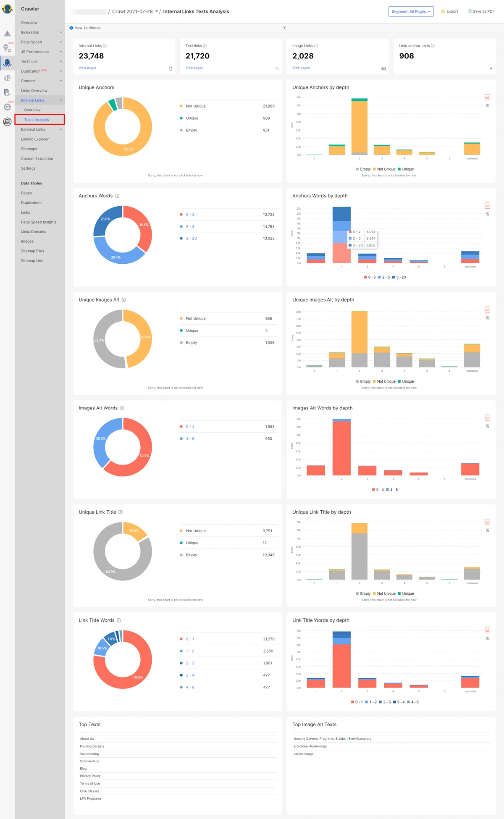The width and height of the screenshot is (504, 819).
Task: Select Links Overview in the sidebar menu
Action: (34, 91)
